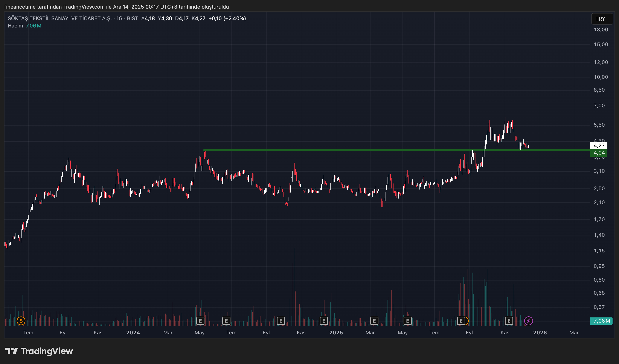This screenshot has height=364, width=619.
Task: Click the orange S split marker icon
Action: pyautogui.click(x=21, y=321)
